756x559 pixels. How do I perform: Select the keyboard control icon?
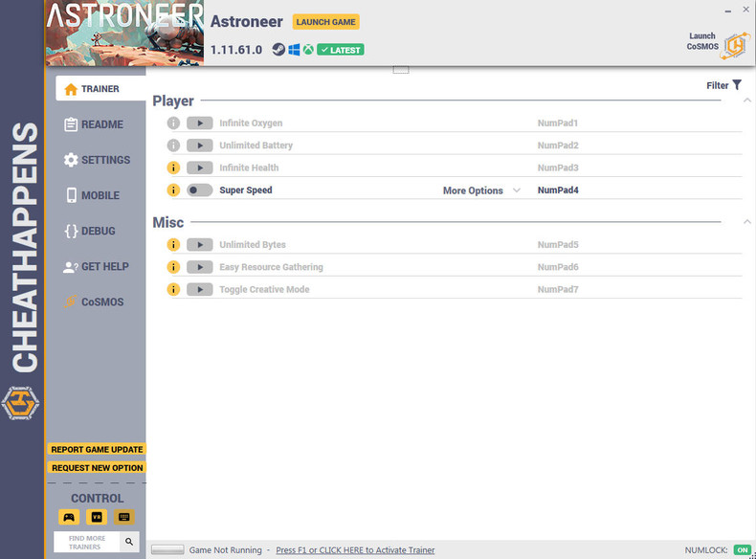[x=123, y=517]
